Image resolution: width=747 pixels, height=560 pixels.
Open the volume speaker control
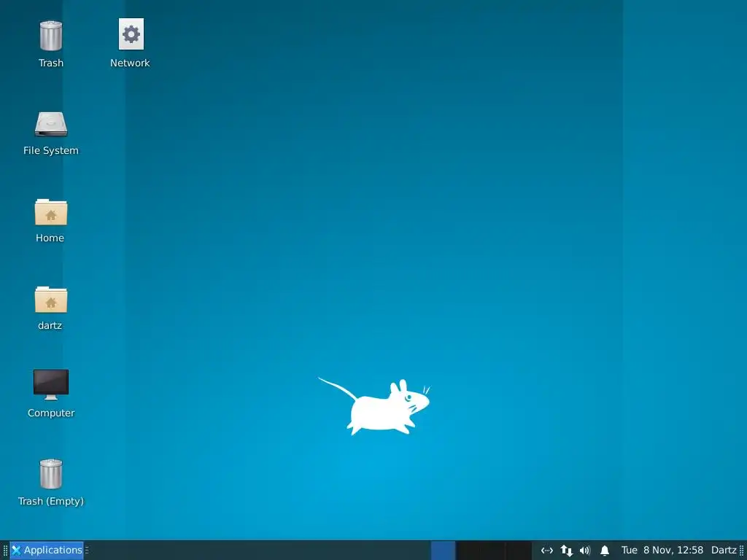click(585, 551)
